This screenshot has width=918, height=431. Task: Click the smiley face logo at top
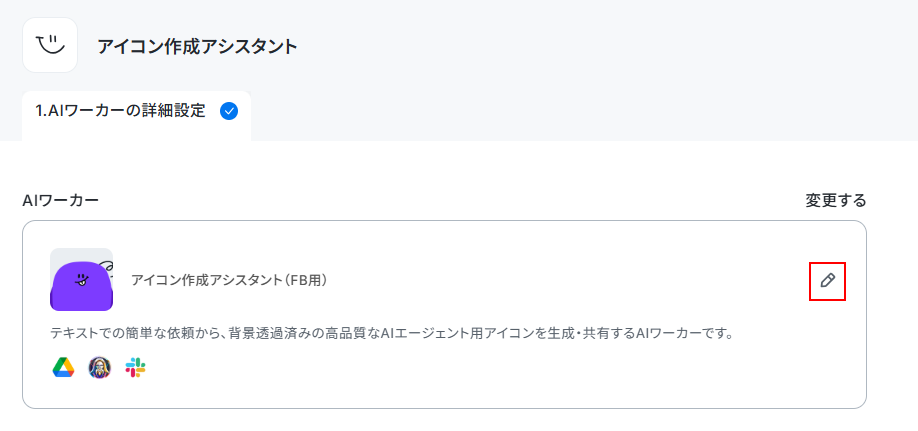point(50,45)
